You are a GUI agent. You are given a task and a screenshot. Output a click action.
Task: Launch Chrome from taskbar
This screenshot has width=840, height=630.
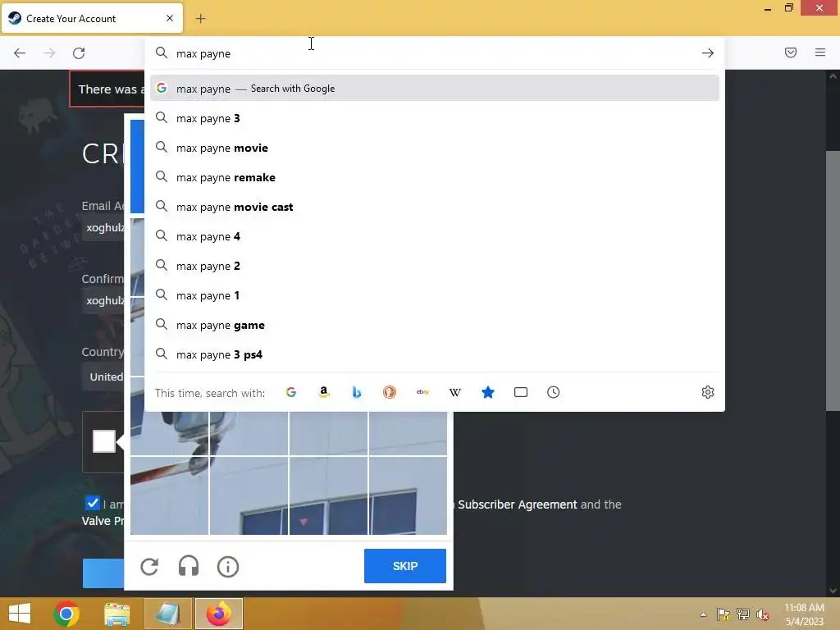coord(66,614)
